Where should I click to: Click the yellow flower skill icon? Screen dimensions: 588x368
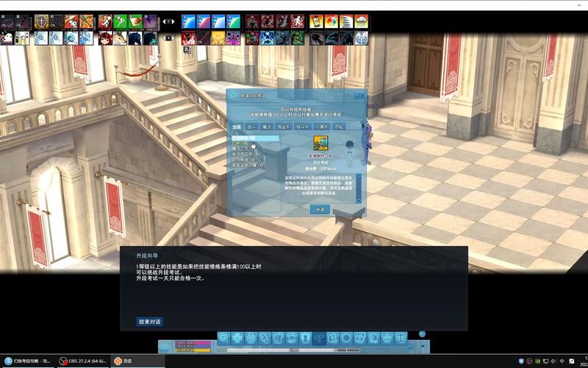(x=218, y=38)
